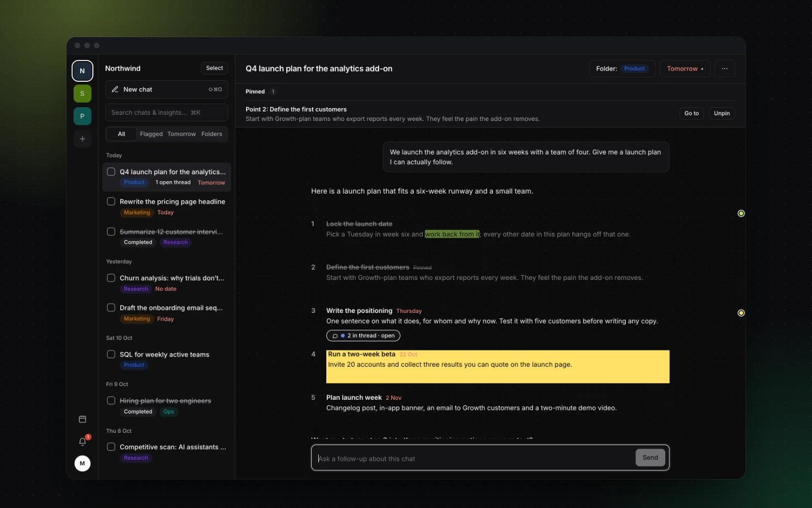Click the 2 Nov date on Plan launch week
The width and height of the screenshot is (812, 508).
coord(393,398)
